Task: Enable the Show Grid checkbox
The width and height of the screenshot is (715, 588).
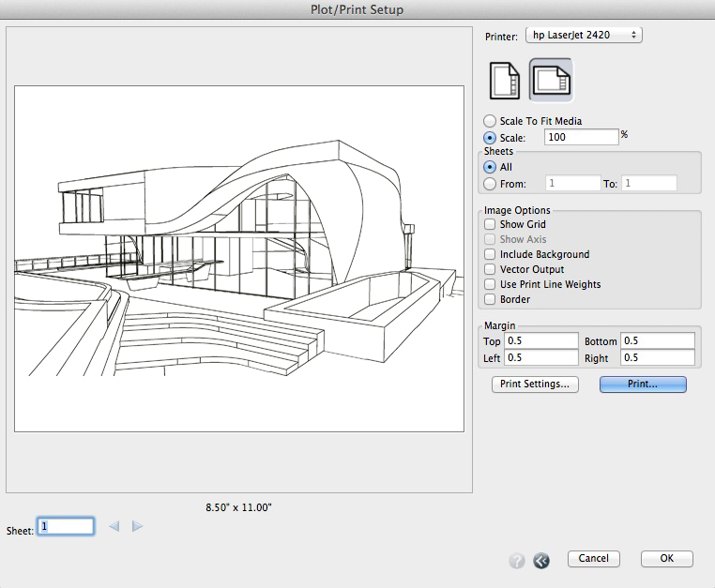Action: [490, 224]
